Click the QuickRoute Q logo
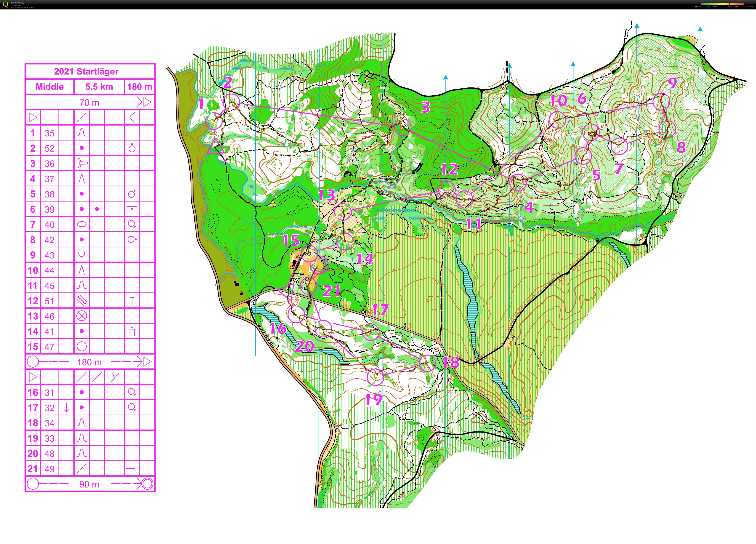This screenshot has width=756, height=544. 5,5
